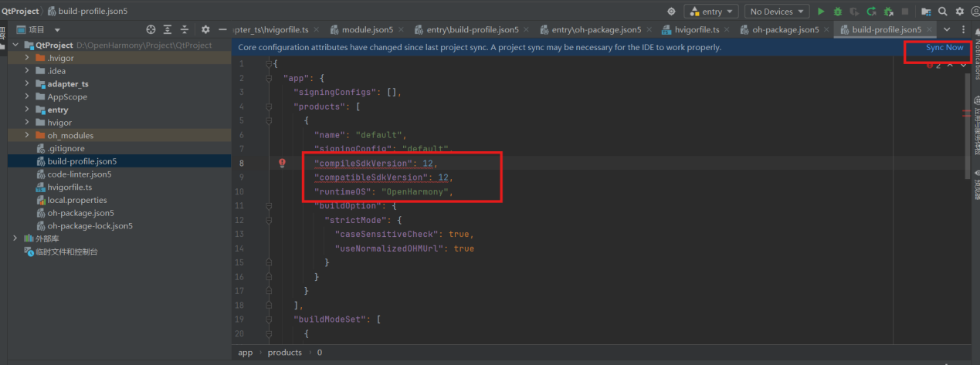Screen dimensions: 980x365
Task: Click the locate target icon in project panel
Action: [151, 29]
